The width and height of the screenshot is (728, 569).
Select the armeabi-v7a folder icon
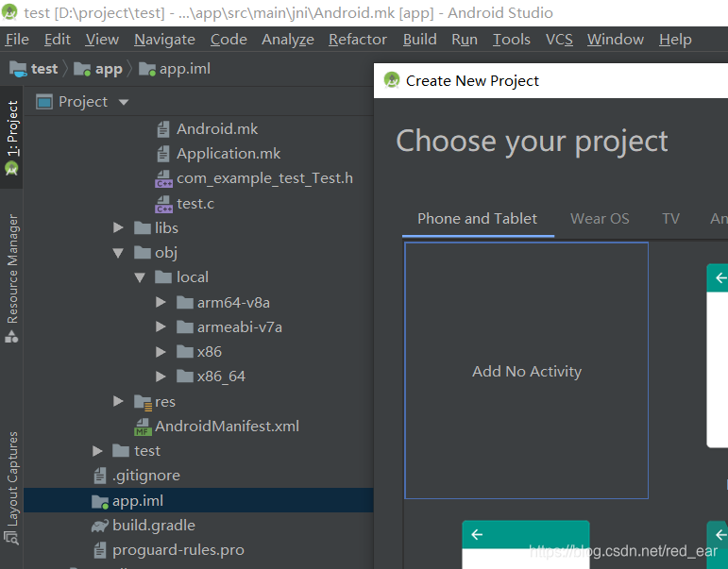[185, 327]
